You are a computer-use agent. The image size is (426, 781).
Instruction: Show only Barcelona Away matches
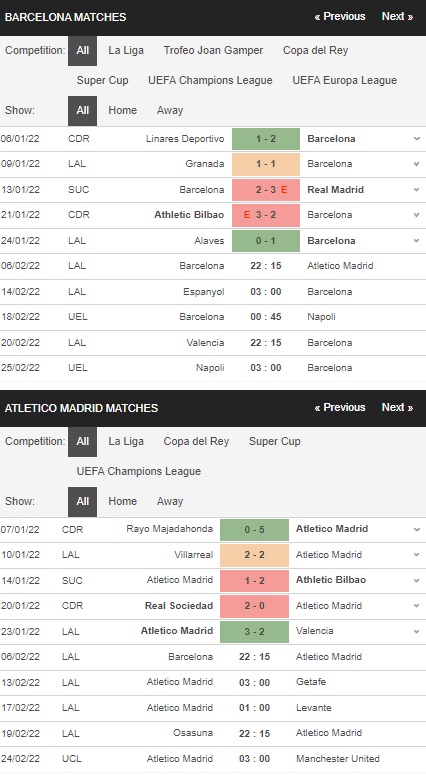point(170,111)
